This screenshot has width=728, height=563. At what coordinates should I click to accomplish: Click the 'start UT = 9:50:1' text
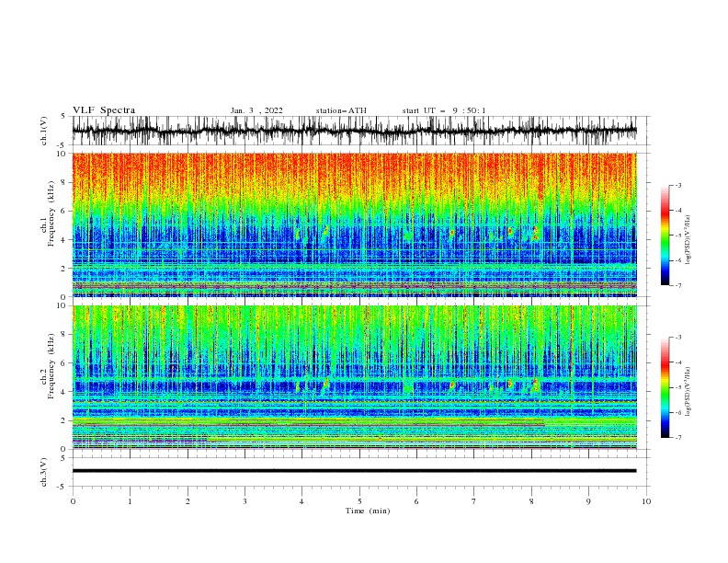point(444,110)
